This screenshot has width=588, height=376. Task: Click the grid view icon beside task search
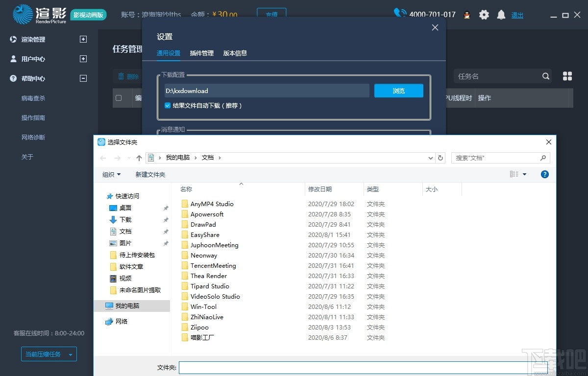(567, 76)
